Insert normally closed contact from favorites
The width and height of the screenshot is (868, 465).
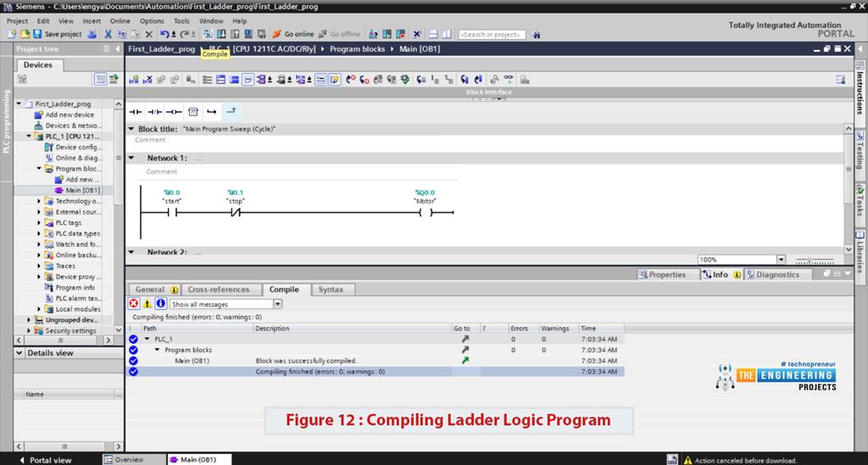pos(154,112)
